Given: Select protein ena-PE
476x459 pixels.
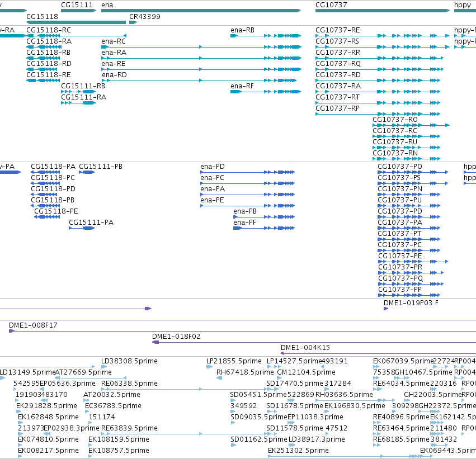Looking at the screenshot, I should coord(212,200).
